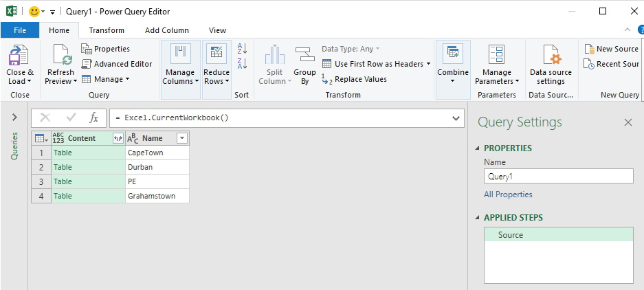
Task: Select row number 4
Action: [x=41, y=196]
